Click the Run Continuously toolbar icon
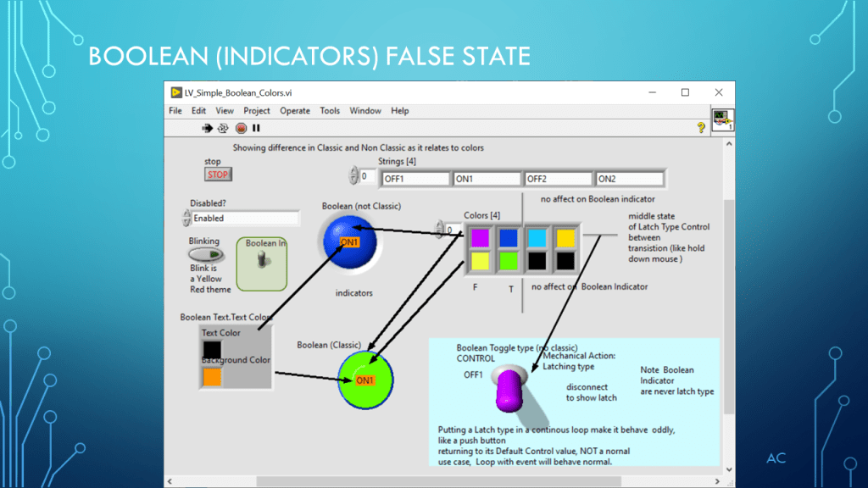 coord(223,128)
